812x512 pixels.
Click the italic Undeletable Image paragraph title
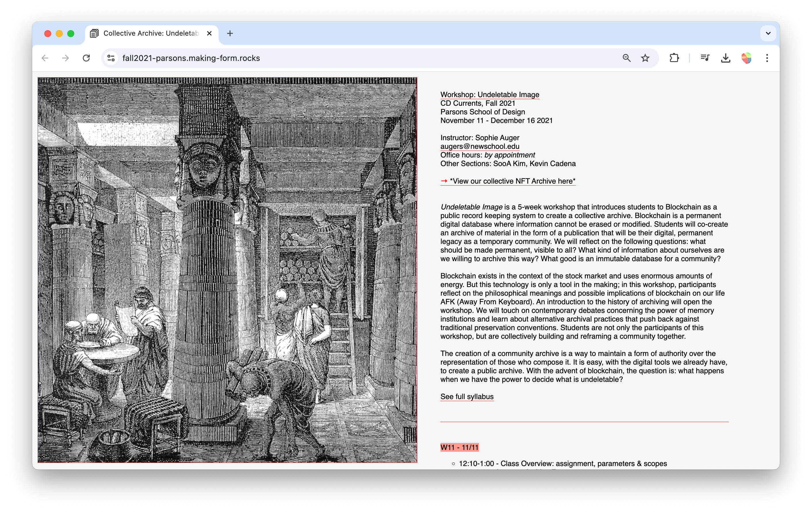pyautogui.click(x=472, y=207)
